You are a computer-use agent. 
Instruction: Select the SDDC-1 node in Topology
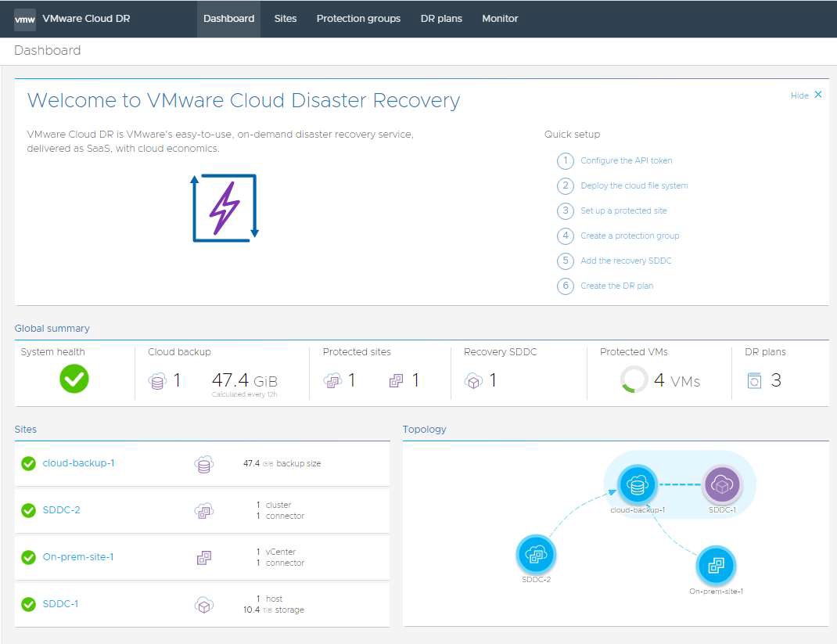(722, 485)
